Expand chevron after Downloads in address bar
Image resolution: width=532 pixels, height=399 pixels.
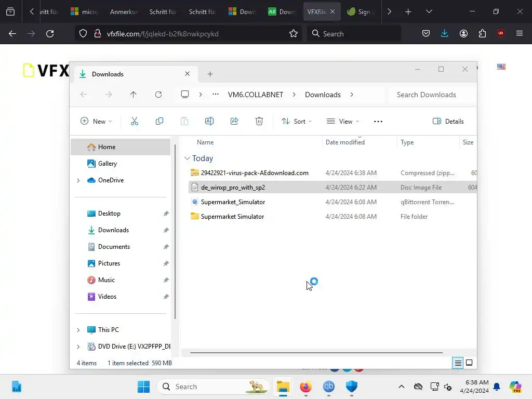[352, 95]
